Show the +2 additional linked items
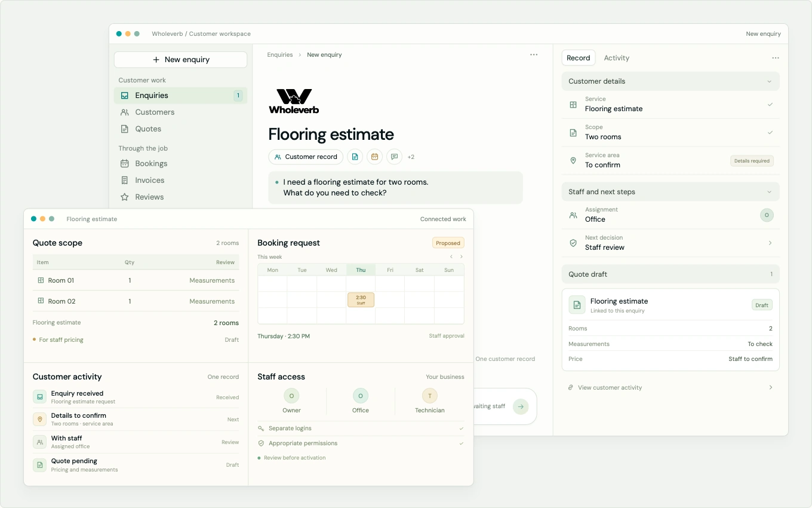The image size is (812, 508). [411, 157]
